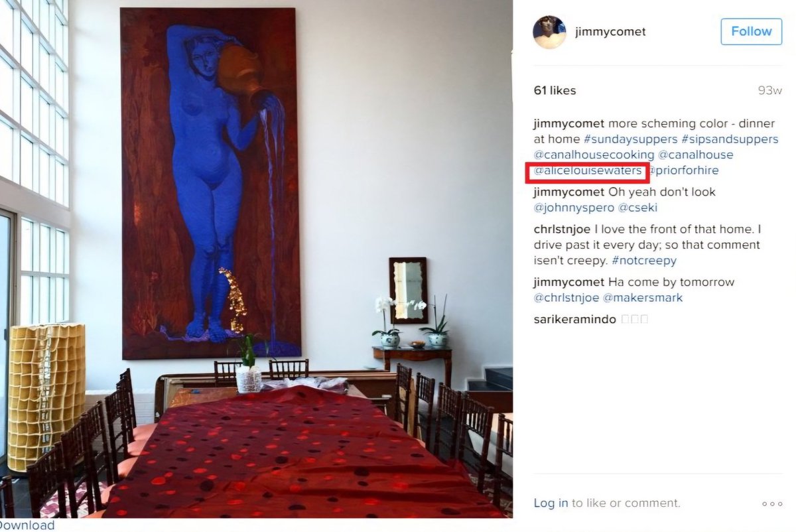Open the @cseki mention
Viewport: 796px width, 532px height.
pyautogui.click(x=638, y=208)
